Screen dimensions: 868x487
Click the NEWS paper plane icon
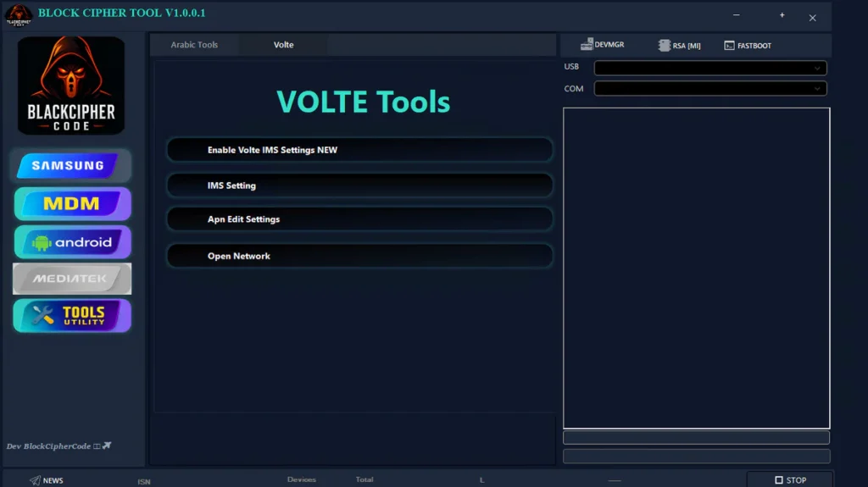(x=35, y=480)
